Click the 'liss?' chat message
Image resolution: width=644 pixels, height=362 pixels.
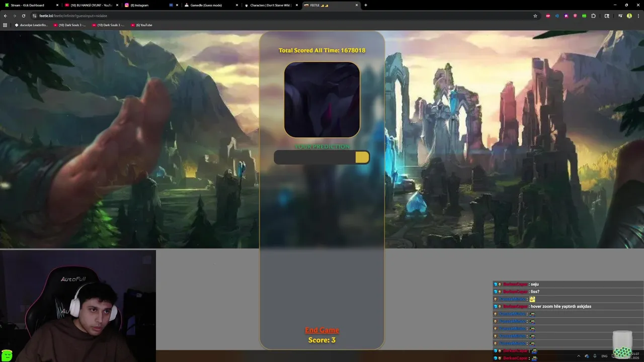pyautogui.click(x=535, y=292)
